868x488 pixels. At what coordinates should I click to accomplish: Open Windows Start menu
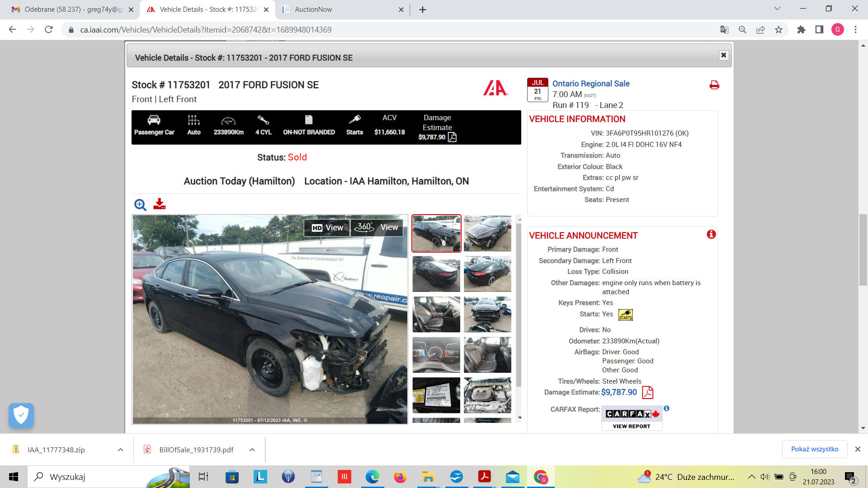[14, 477]
